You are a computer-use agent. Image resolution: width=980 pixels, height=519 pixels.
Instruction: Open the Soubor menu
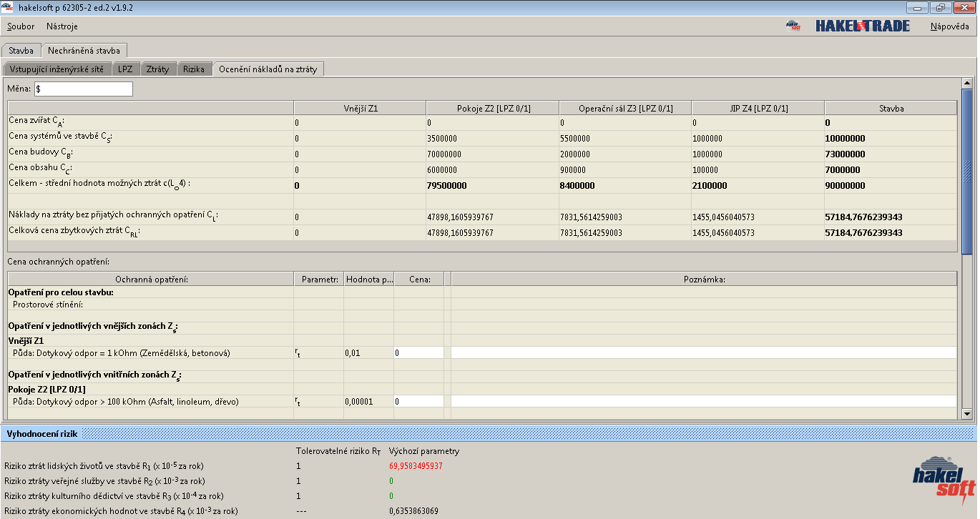tap(21, 26)
